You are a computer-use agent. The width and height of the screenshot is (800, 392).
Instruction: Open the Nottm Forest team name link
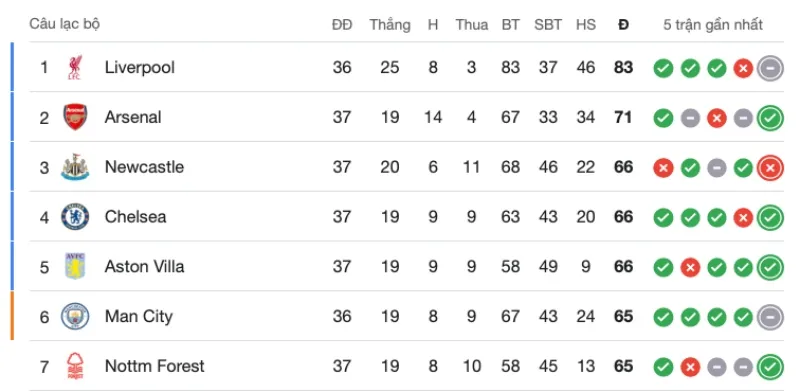pos(154,366)
